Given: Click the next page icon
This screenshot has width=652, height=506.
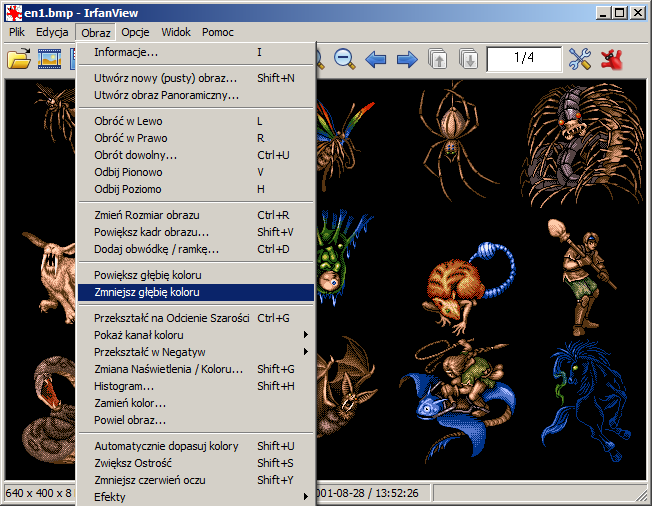Looking at the screenshot, I should (x=469, y=59).
